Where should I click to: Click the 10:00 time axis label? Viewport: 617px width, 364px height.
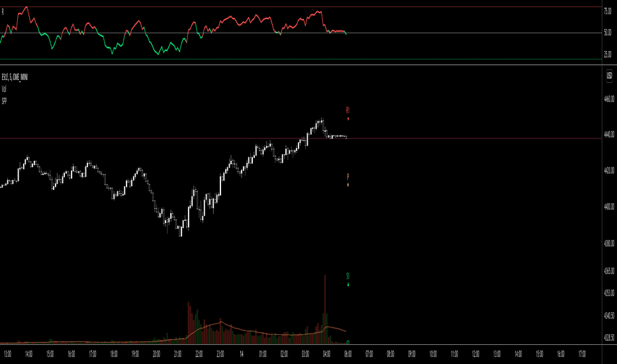433,354
